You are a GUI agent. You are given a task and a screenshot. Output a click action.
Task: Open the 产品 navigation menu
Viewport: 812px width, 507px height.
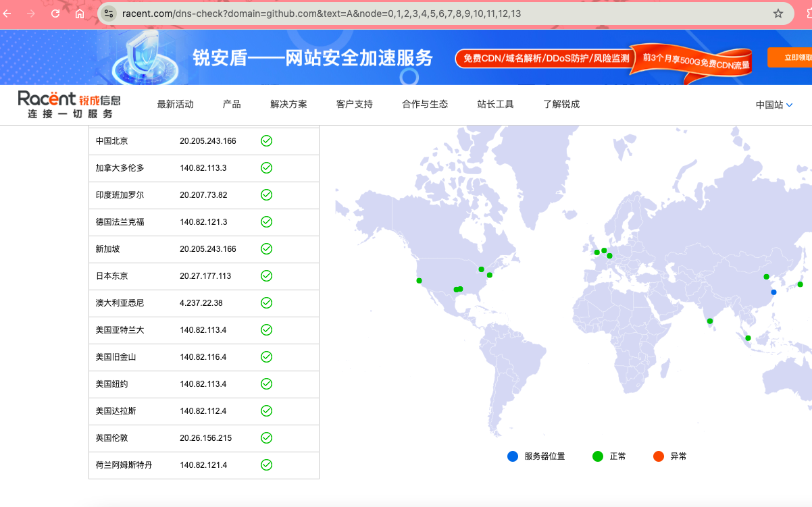tap(232, 104)
